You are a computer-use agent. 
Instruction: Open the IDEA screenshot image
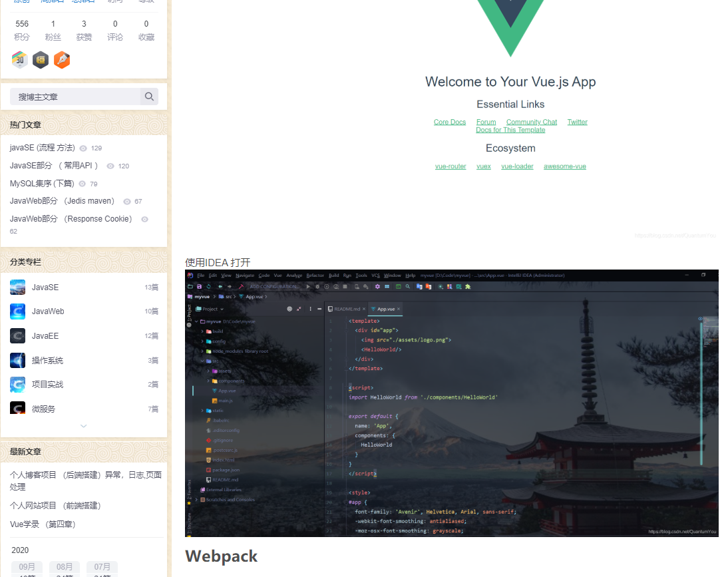pos(451,403)
